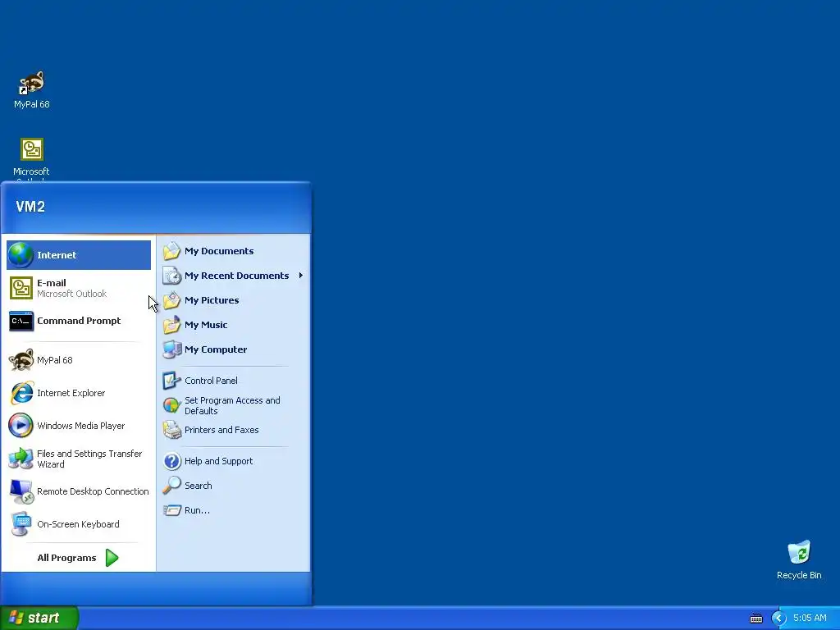Click the Files and Settings Transfer Wizard icon
The height and width of the screenshot is (630, 840).
pyautogui.click(x=21, y=459)
